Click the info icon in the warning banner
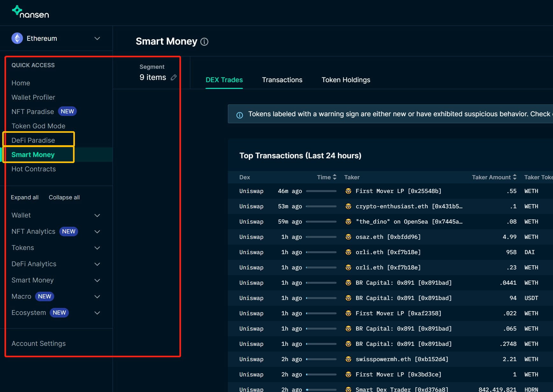This screenshot has width=553, height=392. 240,115
